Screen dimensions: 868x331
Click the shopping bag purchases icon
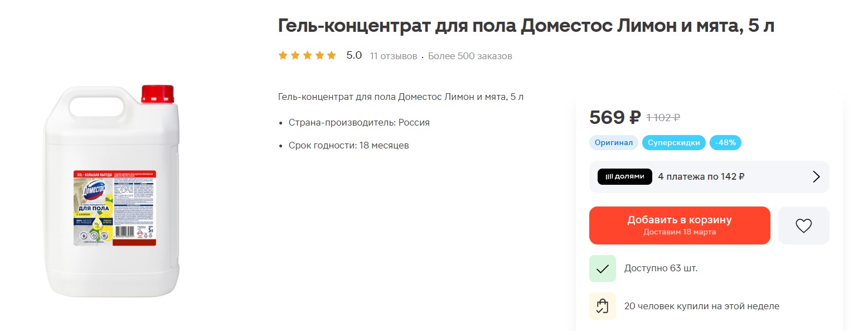pos(602,306)
